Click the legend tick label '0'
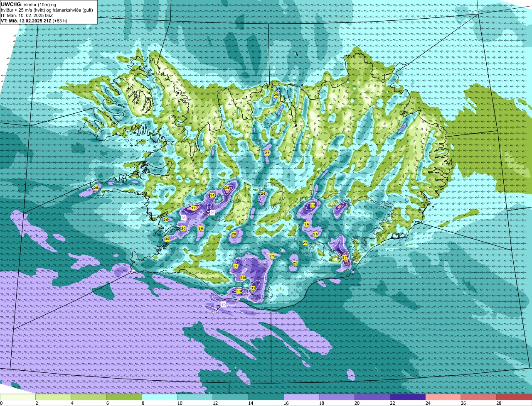This screenshot has height=406, width=532. tap(1, 403)
